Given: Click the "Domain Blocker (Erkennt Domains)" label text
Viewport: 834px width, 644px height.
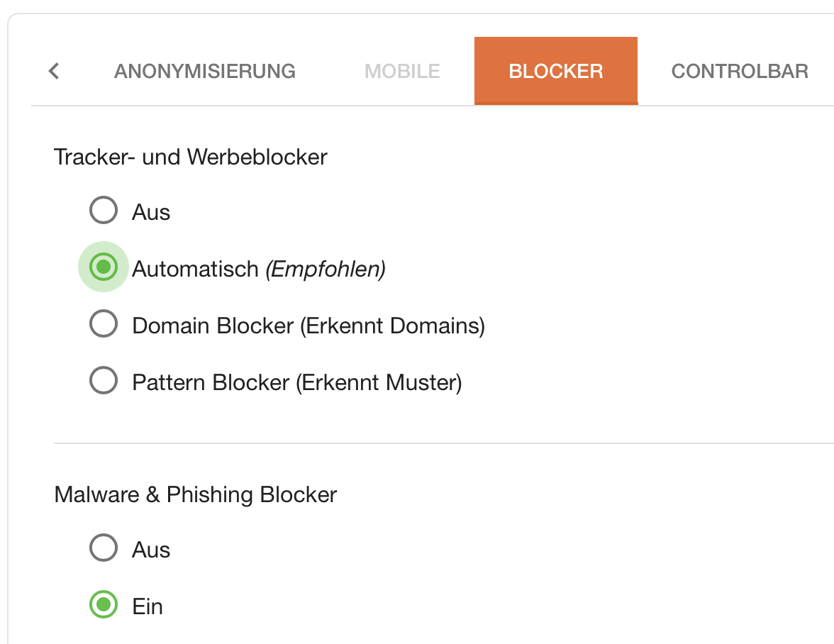Looking at the screenshot, I should (308, 326).
